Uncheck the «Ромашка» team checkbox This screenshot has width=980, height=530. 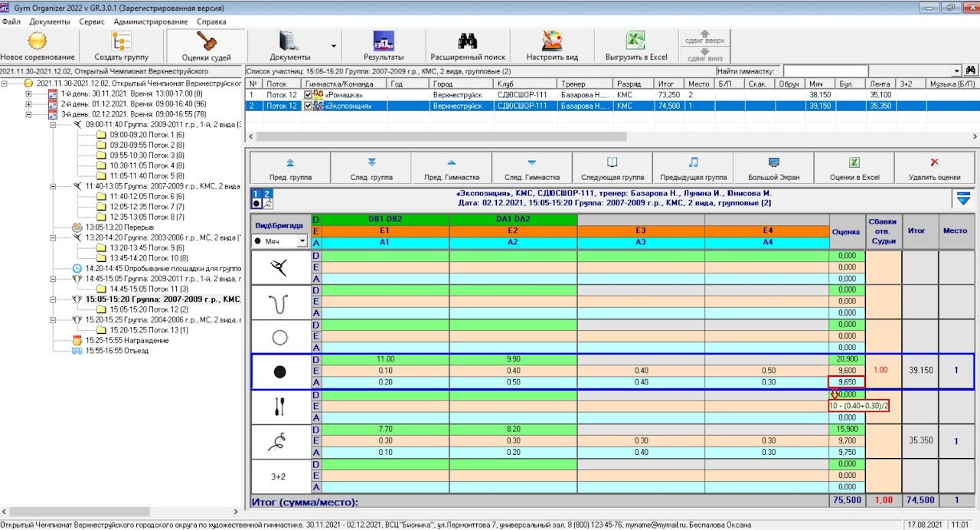point(309,95)
